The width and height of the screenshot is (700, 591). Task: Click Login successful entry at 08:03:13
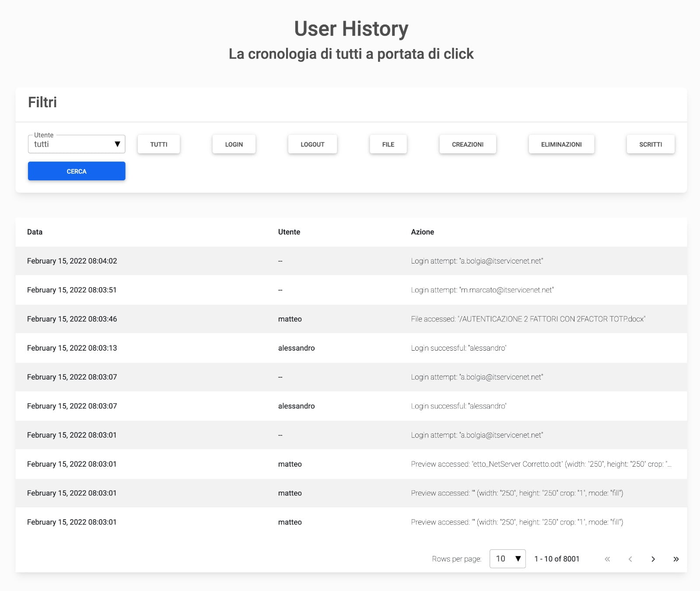tap(459, 348)
